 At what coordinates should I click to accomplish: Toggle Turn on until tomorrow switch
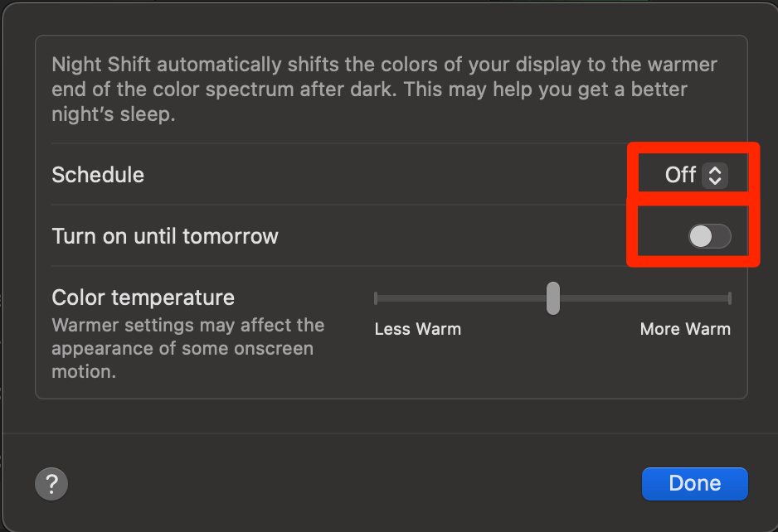click(709, 236)
